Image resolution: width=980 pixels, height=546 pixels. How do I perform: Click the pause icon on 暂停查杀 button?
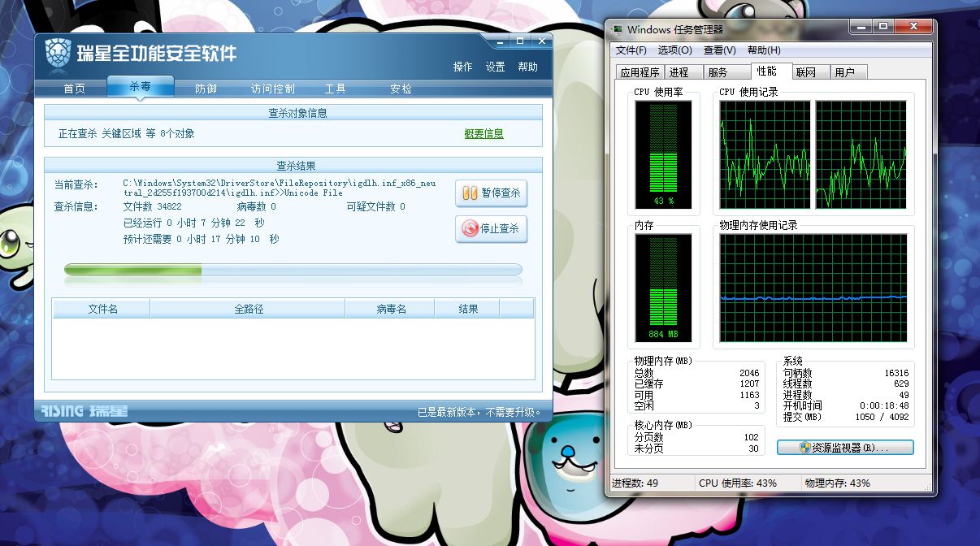click(470, 193)
